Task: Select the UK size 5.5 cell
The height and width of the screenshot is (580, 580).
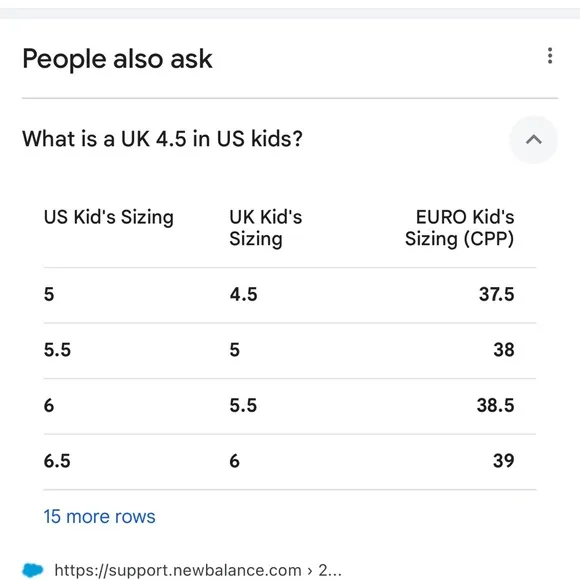Action: coord(243,405)
